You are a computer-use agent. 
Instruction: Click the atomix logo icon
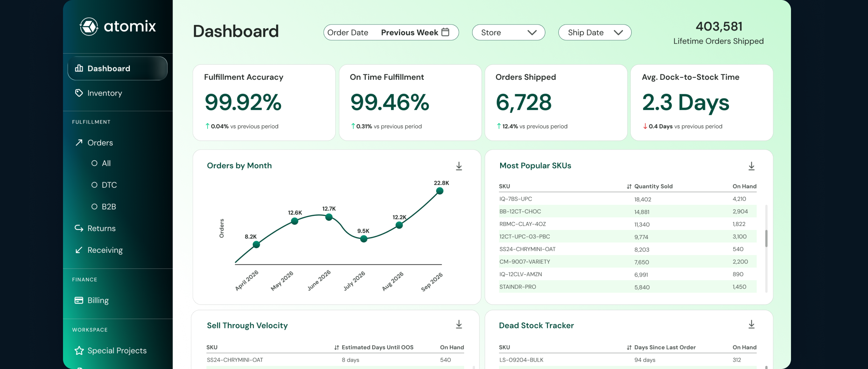89,27
